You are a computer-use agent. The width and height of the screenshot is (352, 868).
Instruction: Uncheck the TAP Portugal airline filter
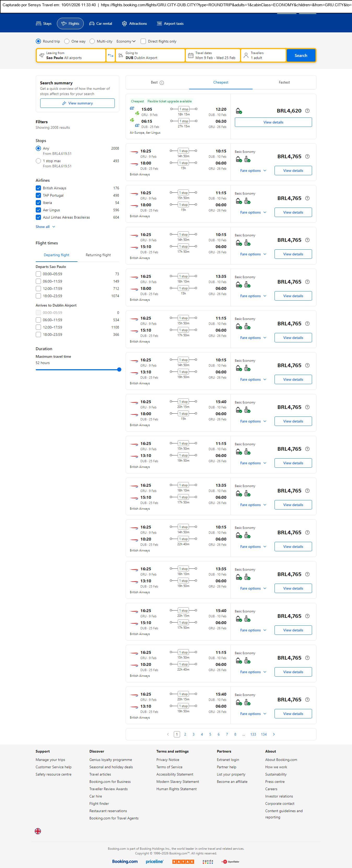38,195
